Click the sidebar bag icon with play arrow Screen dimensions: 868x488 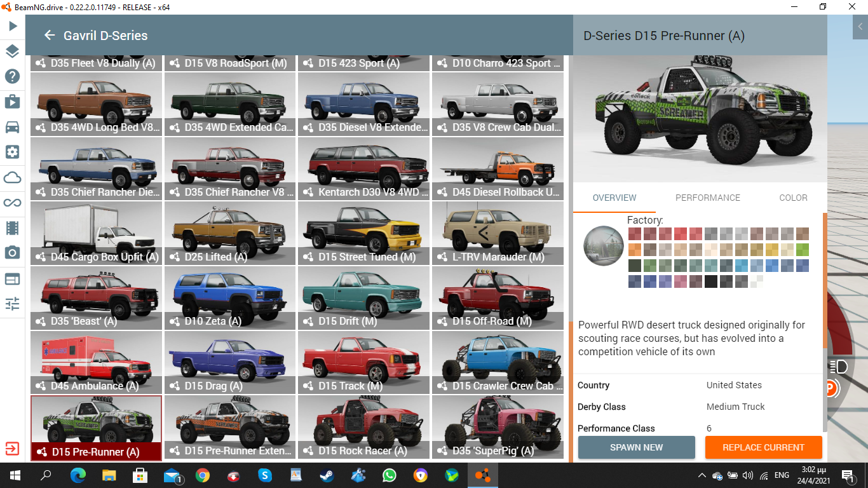click(x=13, y=102)
